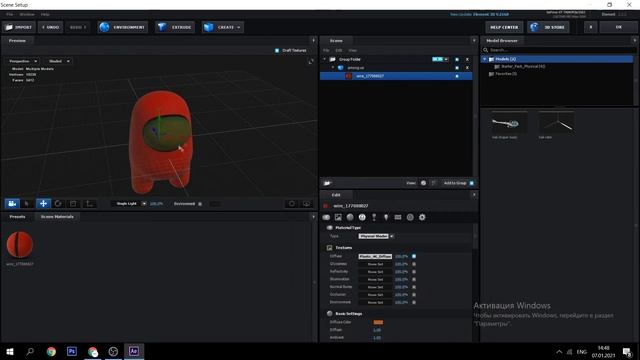The image size is (640, 360).
Task: Click the light bulb icon in Edit toolbar
Action: [x=386, y=217]
